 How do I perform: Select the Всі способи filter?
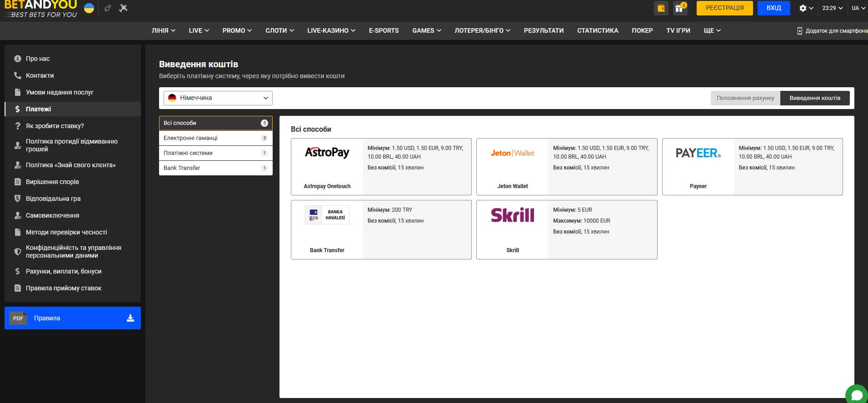tap(216, 123)
